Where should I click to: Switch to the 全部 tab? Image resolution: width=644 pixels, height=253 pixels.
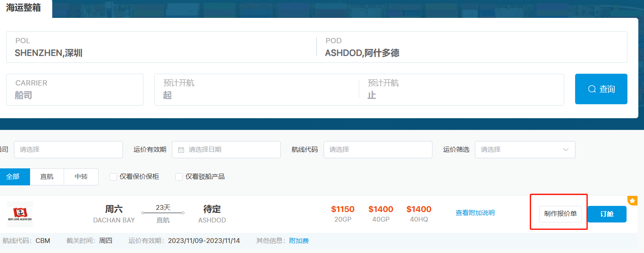coord(13,177)
